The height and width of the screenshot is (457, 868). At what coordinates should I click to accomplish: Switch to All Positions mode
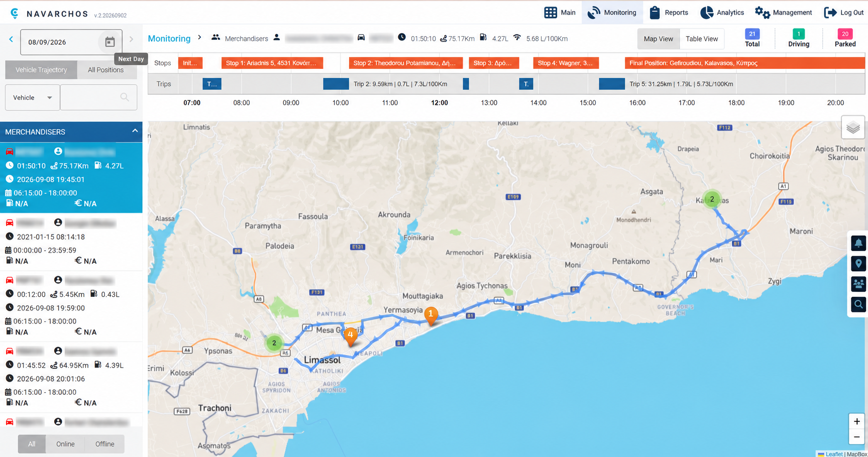(x=105, y=70)
